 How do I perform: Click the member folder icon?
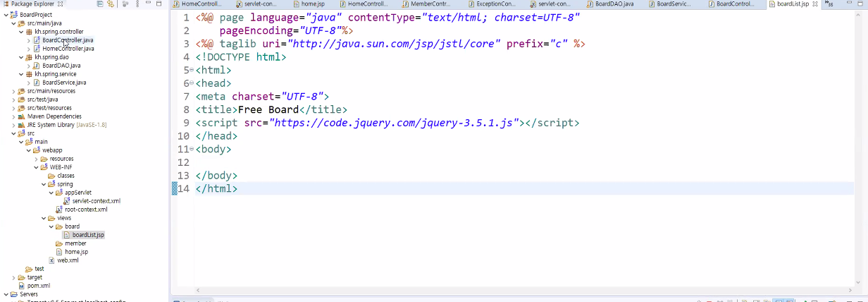pyautogui.click(x=59, y=243)
